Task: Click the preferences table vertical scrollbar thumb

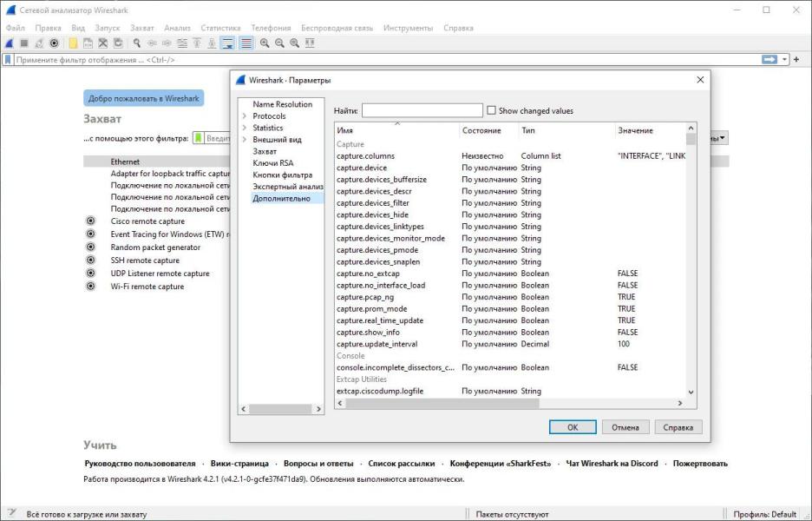Action: pos(691,140)
